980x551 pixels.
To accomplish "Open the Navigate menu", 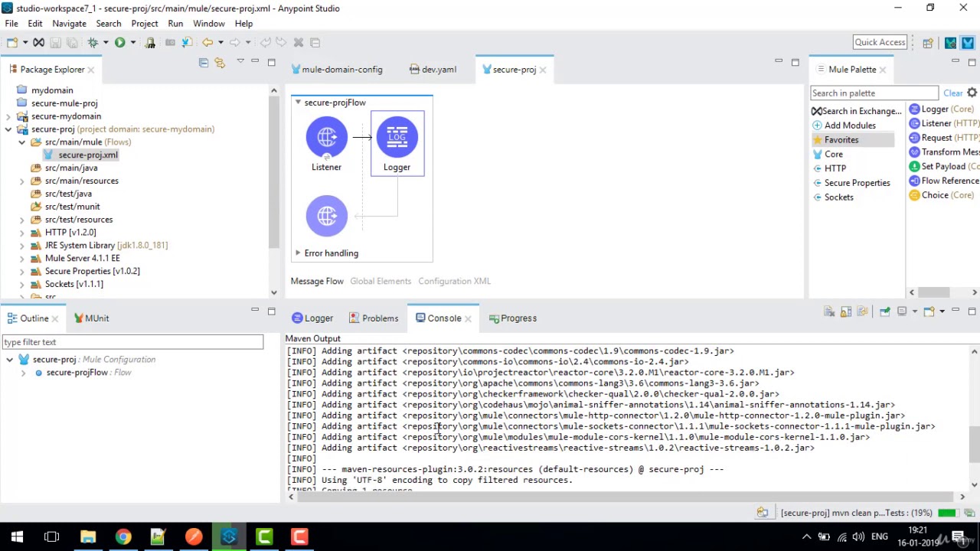I will click(69, 24).
